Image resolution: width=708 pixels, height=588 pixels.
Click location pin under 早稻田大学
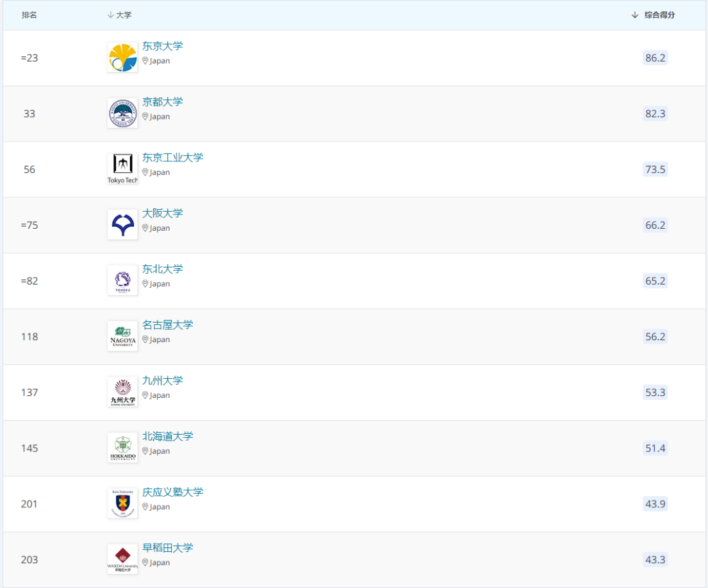click(146, 562)
